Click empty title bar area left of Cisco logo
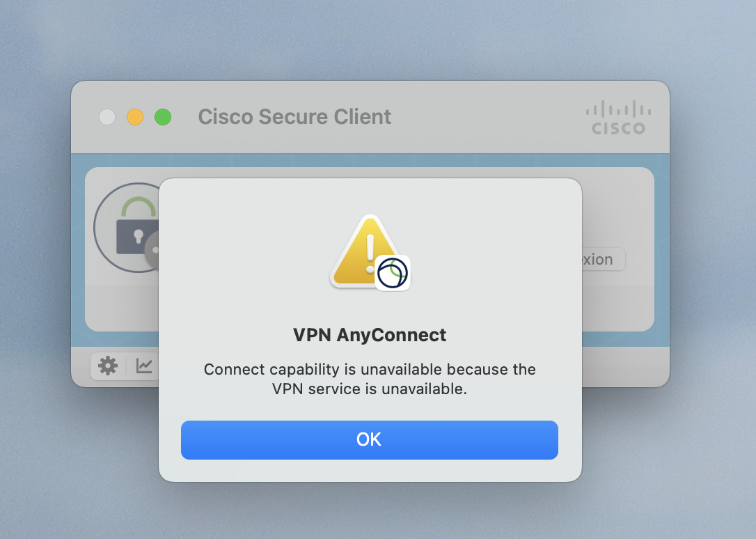The image size is (756, 539). tap(487, 117)
